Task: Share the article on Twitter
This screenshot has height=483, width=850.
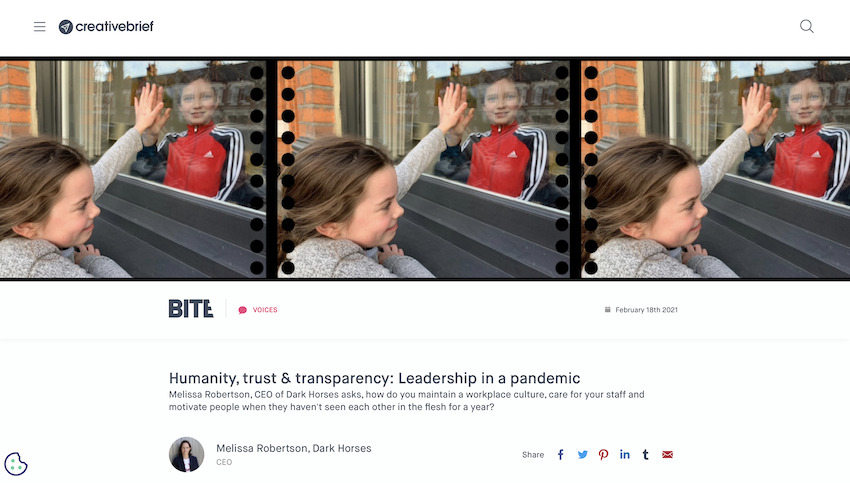Action: [x=582, y=455]
